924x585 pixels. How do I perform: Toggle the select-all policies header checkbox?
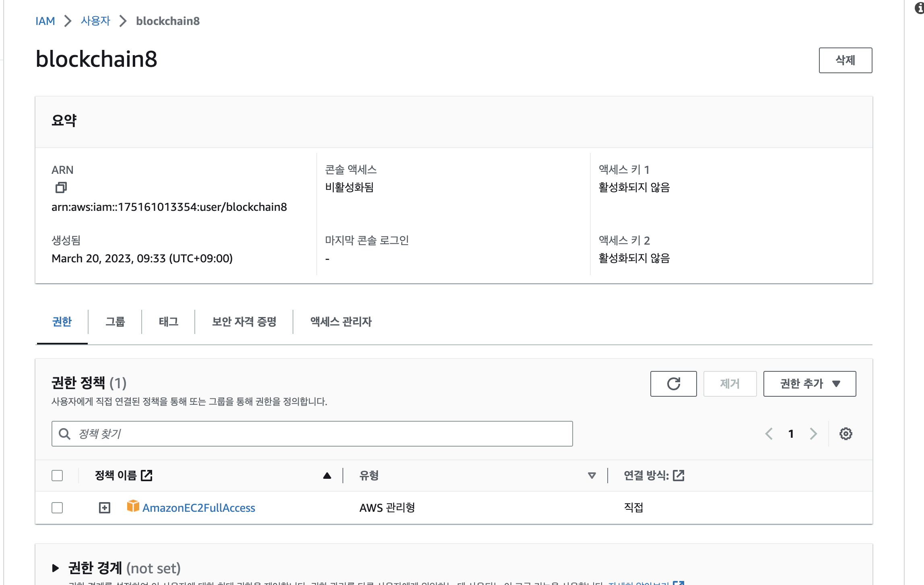click(57, 476)
